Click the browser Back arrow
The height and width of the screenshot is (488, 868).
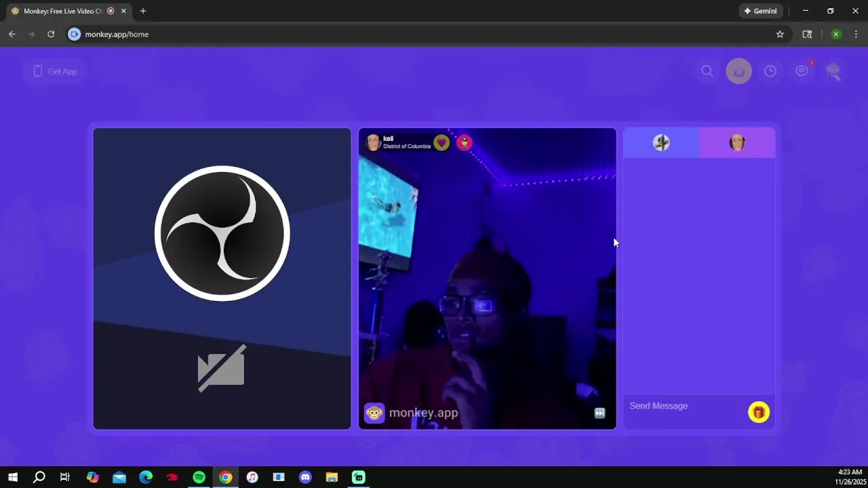coord(12,34)
